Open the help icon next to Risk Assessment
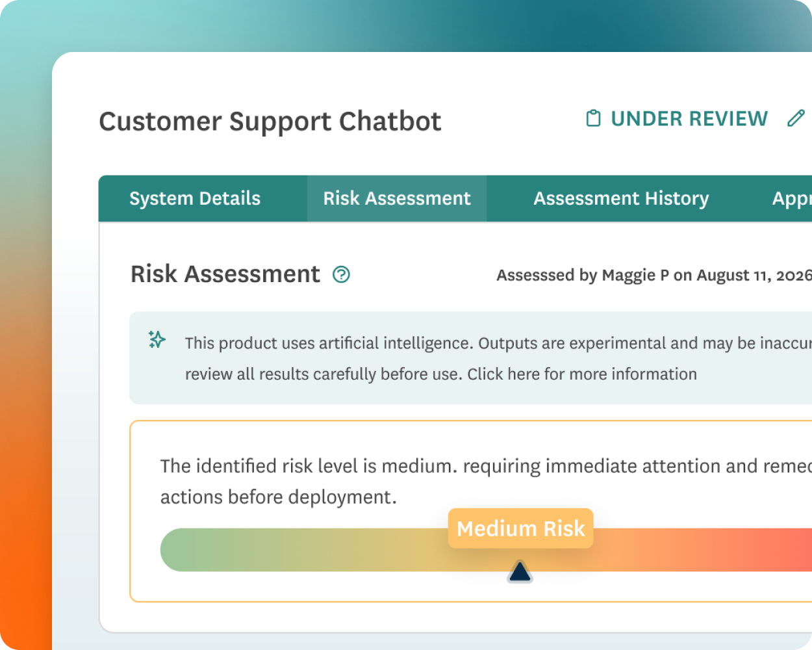Screen dimensions: 812x650 [x=341, y=274]
